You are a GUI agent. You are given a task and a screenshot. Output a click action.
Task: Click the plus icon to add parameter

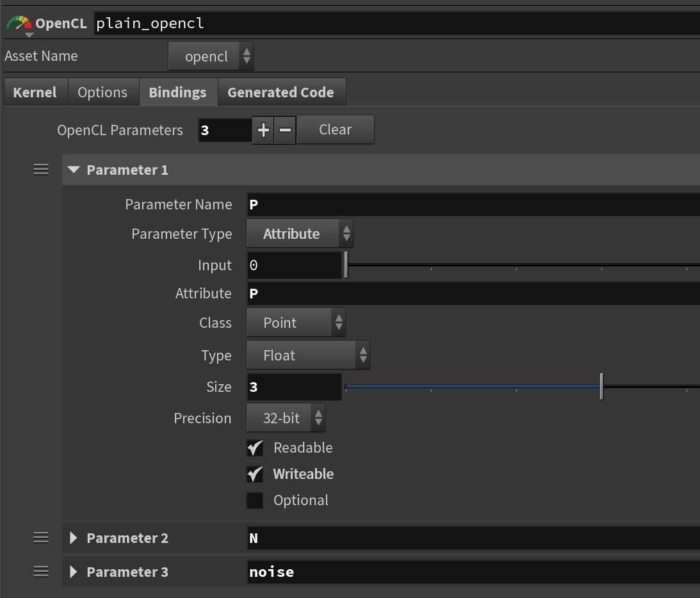click(263, 131)
